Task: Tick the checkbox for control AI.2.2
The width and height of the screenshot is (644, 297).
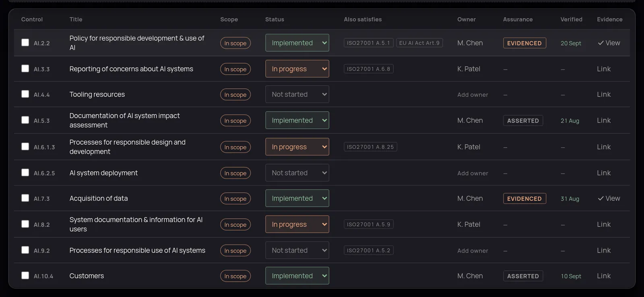Action: click(x=25, y=42)
